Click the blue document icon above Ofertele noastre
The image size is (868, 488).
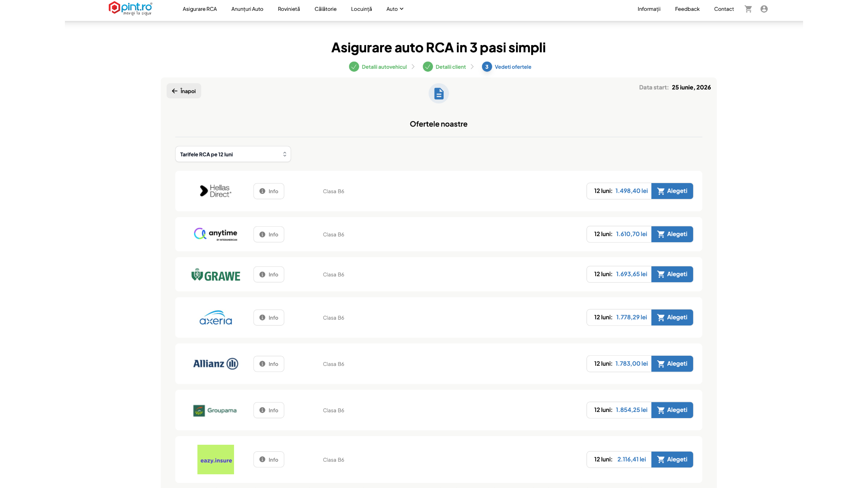[x=439, y=93]
